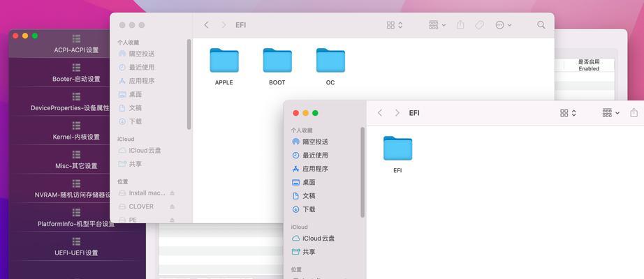Close the OpenCore configurator window
This screenshot has height=279, width=644.
(15, 36)
